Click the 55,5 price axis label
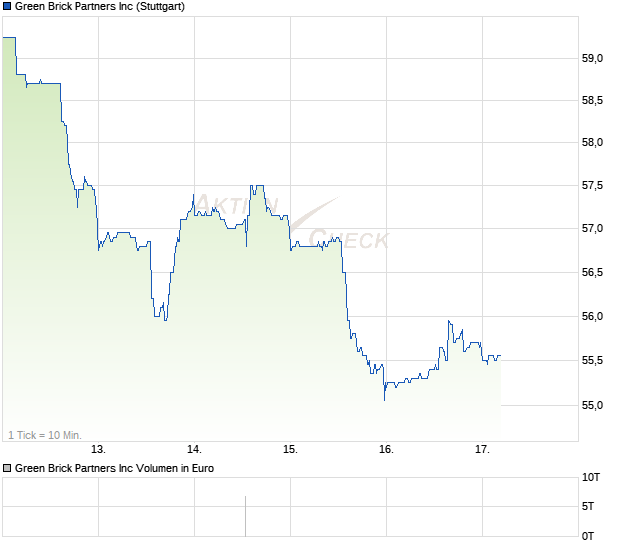The image size is (620, 546). click(592, 361)
